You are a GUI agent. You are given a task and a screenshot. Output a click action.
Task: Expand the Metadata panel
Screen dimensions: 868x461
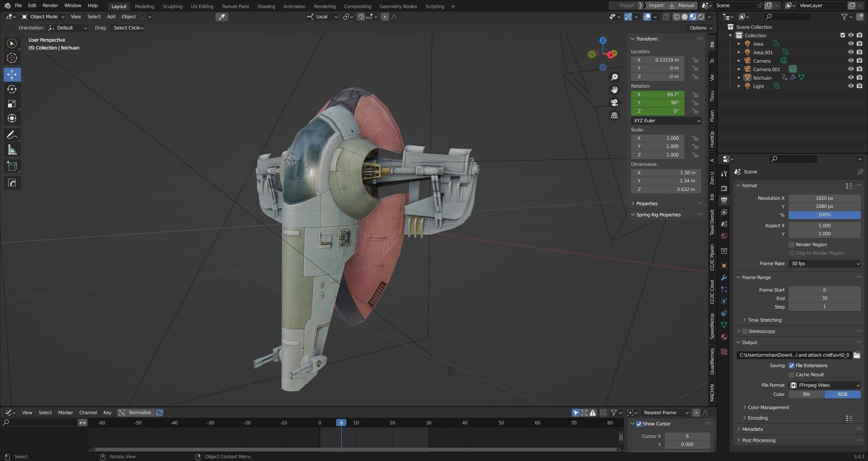coord(752,429)
